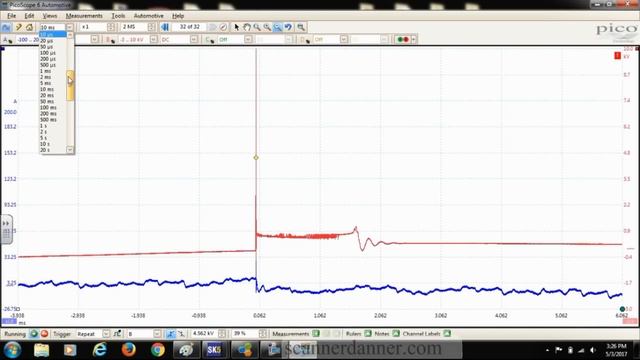
Task: Select 5 ms in timebase list
Action: (46, 83)
